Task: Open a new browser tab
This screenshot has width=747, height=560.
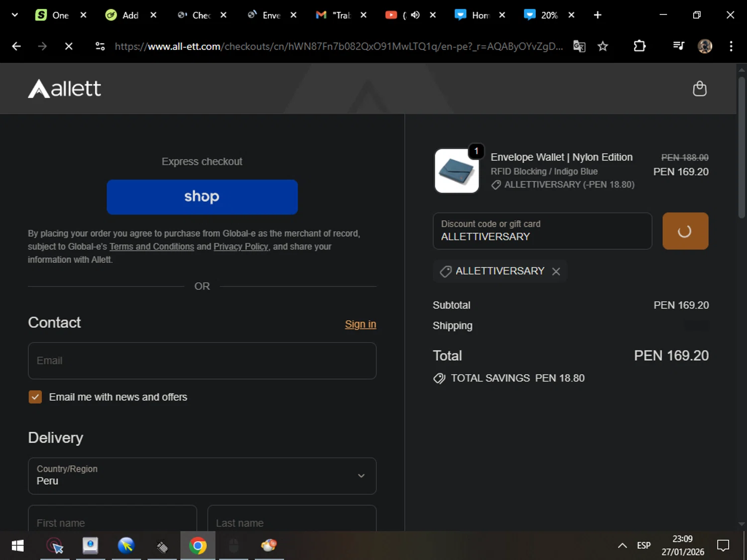Action: (x=598, y=15)
